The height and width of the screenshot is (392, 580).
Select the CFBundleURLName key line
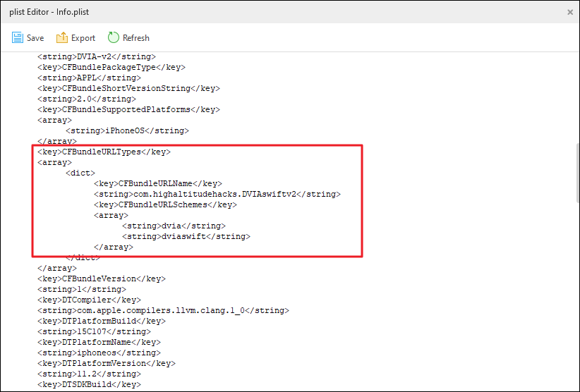point(158,183)
